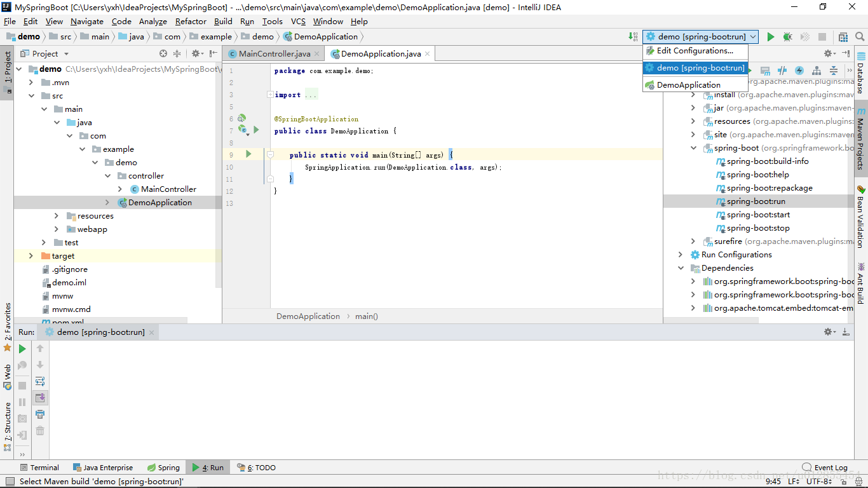Expand Run Configurations node in Maven panel

pyautogui.click(x=681, y=255)
